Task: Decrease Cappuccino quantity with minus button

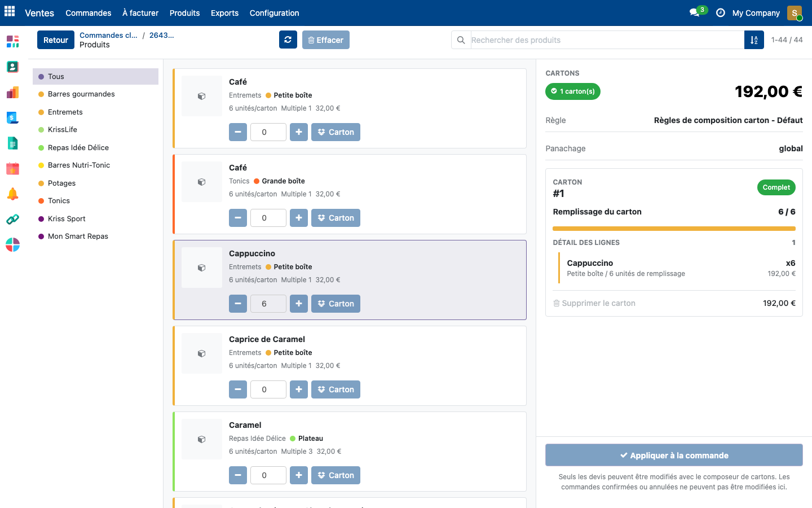Action: click(x=238, y=304)
